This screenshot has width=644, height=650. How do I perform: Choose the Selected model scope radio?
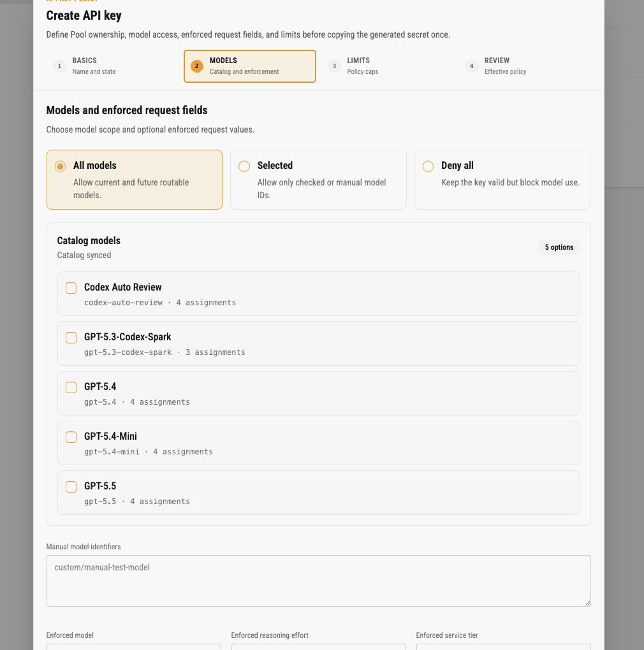tap(244, 166)
